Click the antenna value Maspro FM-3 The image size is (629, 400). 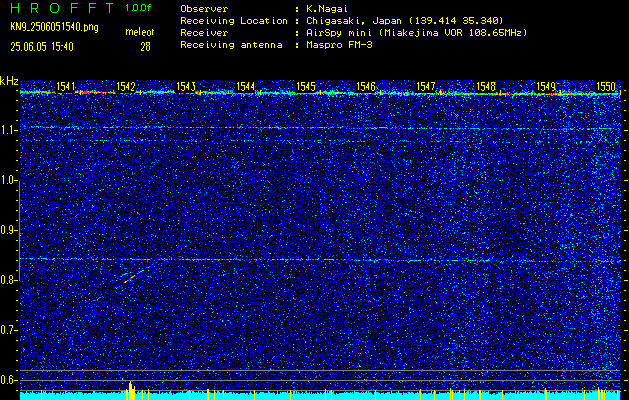(x=339, y=45)
